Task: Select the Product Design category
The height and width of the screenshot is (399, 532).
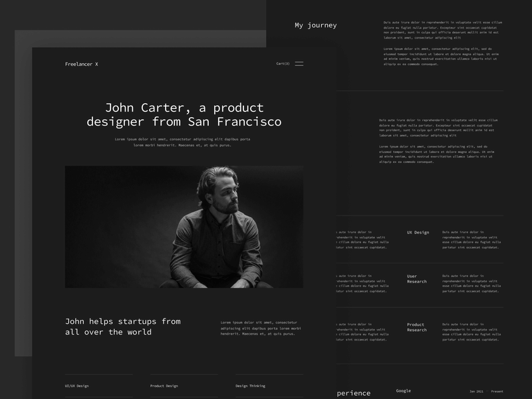Action: coord(164,384)
